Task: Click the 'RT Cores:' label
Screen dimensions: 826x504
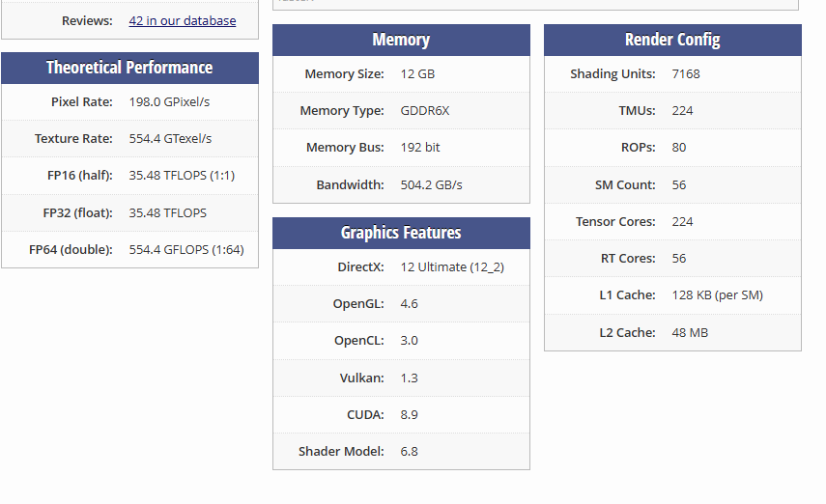Action: click(x=628, y=259)
